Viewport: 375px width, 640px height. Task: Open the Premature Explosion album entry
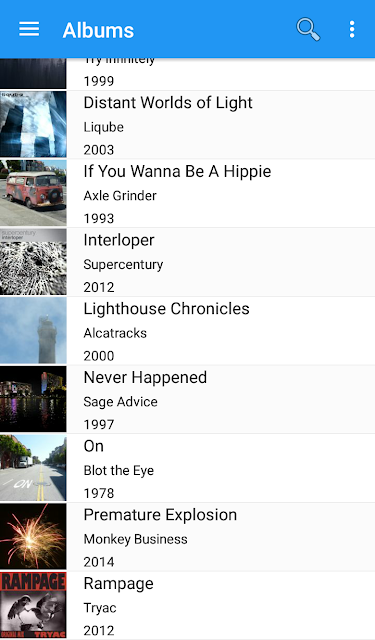pyautogui.click(x=187, y=536)
